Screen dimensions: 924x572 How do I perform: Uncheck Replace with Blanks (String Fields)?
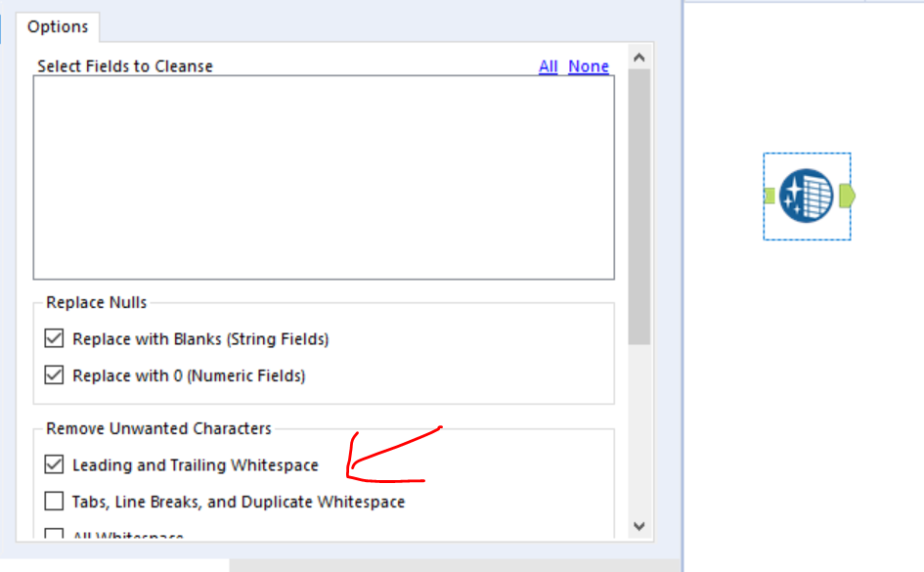click(54, 338)
